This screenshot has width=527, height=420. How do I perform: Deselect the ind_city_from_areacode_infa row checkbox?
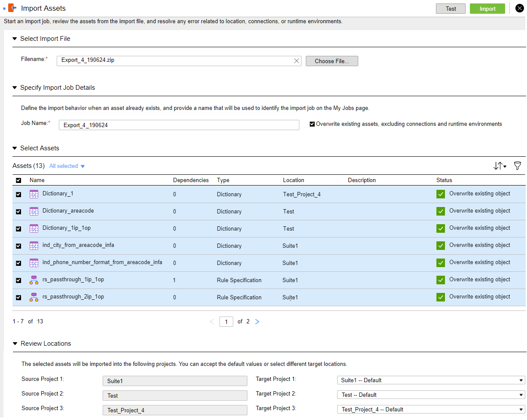(18, 246)
